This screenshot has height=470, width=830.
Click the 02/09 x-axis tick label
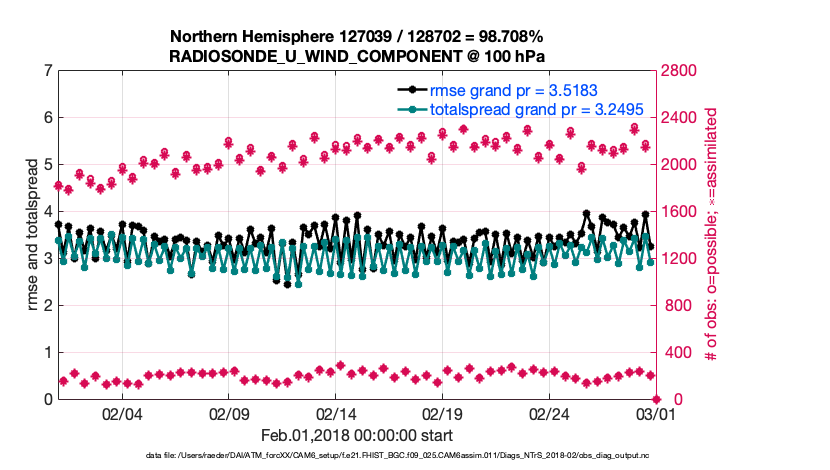(229, 414)
